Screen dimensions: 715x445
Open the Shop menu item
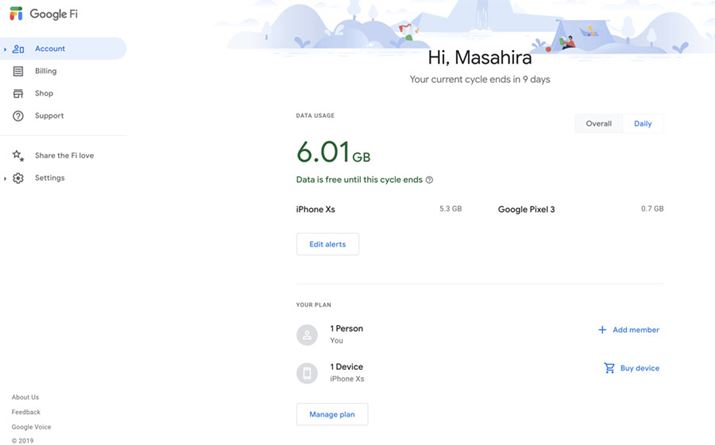pos(44,93)
